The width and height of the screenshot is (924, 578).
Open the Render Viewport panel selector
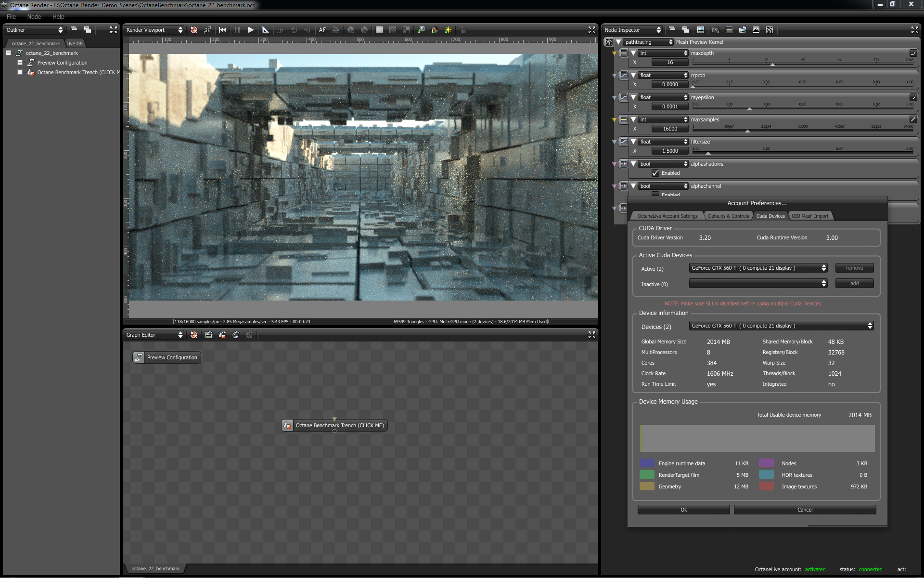click(x=154, y=30)
